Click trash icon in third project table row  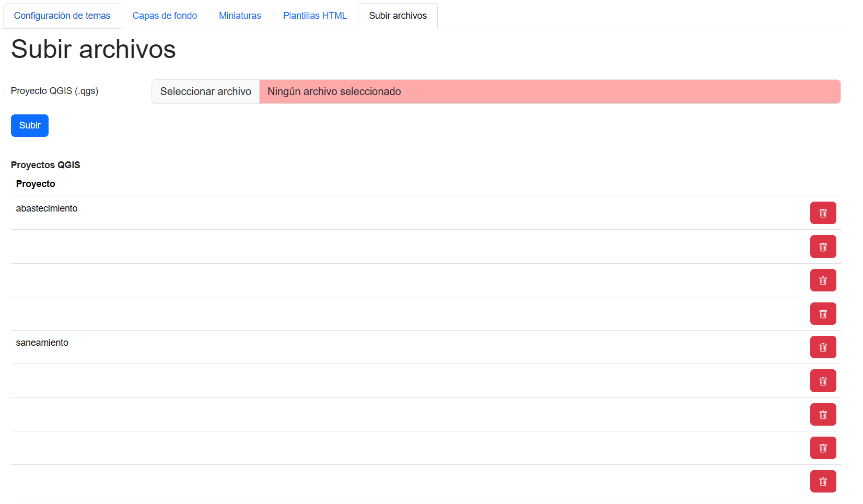(823, 280)
